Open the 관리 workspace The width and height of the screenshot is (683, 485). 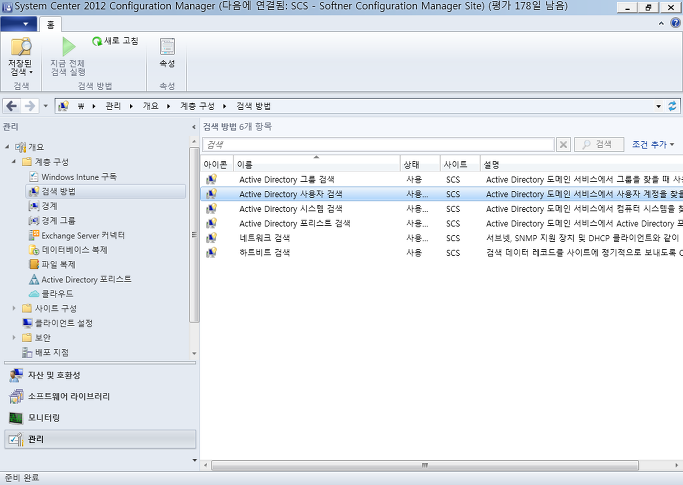pos(100,439)
